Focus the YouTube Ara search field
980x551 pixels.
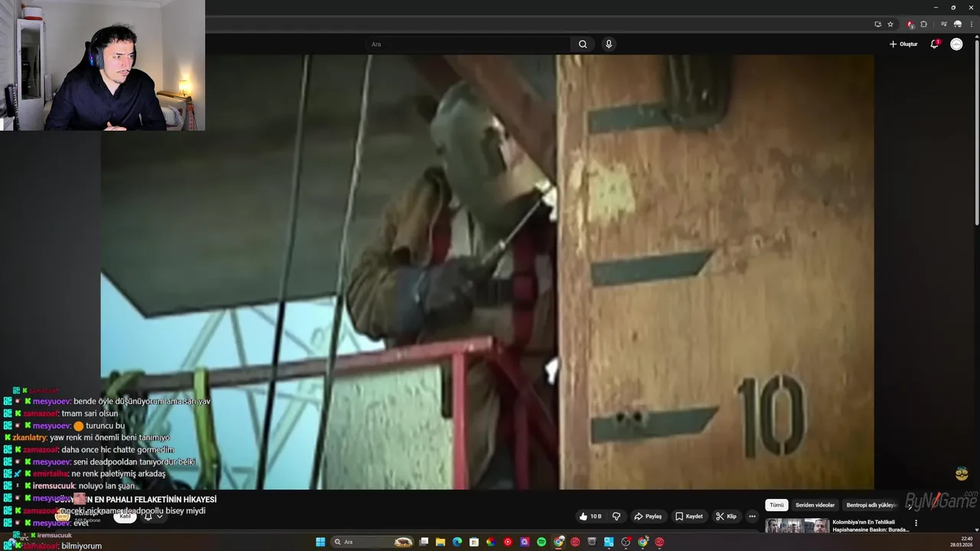tap(469, 44)
